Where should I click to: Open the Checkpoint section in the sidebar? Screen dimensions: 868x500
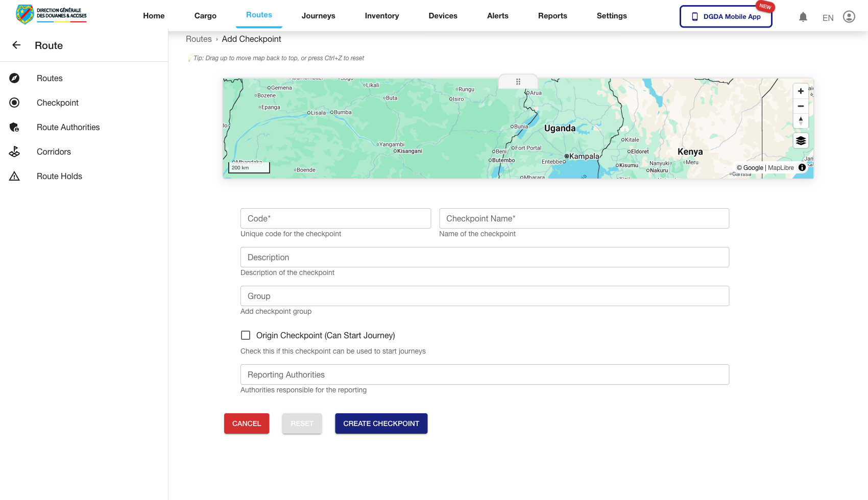coord(57,103)
